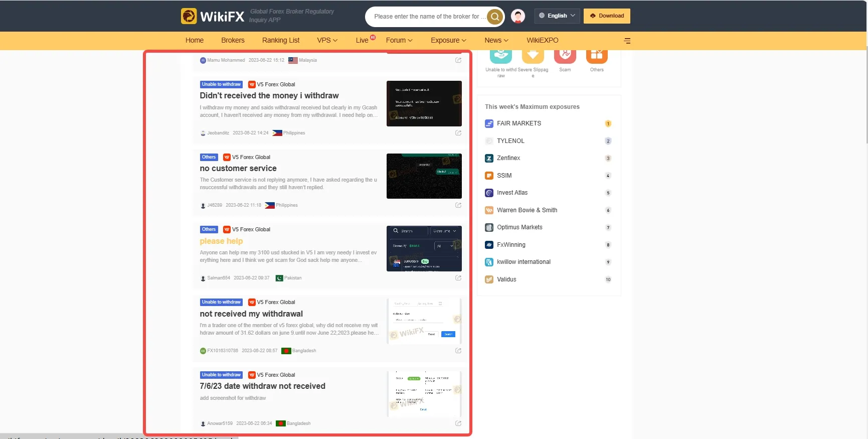Open the TYLENOL broker link
This screenshot has width=868, height=439.
click(x=510, y=141)
